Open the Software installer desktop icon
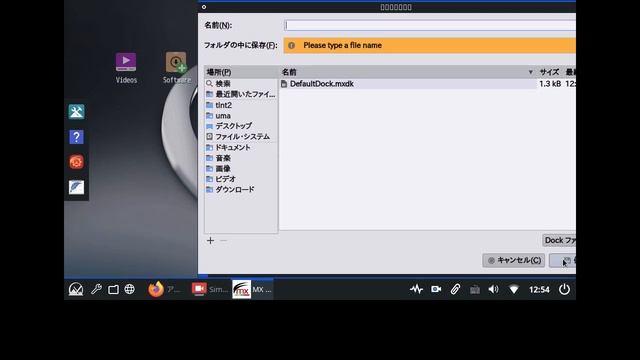This screenshot has height=360, width=640. pos(176,67)
